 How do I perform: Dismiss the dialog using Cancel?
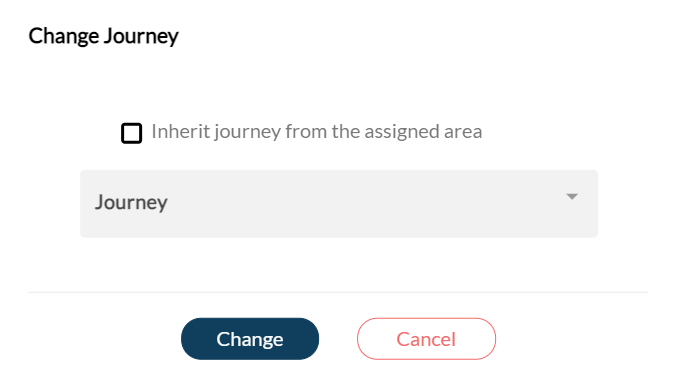pyautogui.click(x=426, y=339)
